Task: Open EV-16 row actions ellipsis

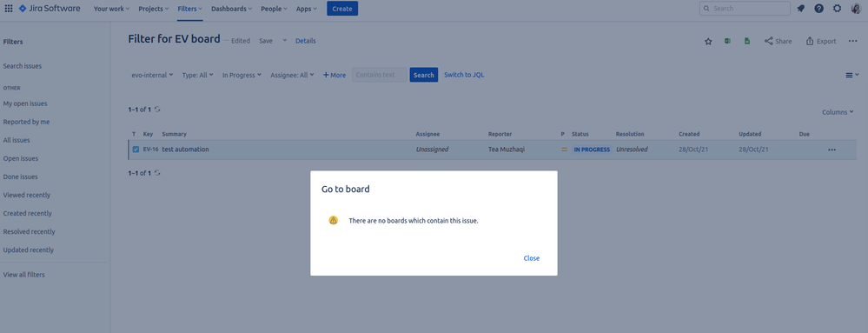Action: tap(832, 150)
